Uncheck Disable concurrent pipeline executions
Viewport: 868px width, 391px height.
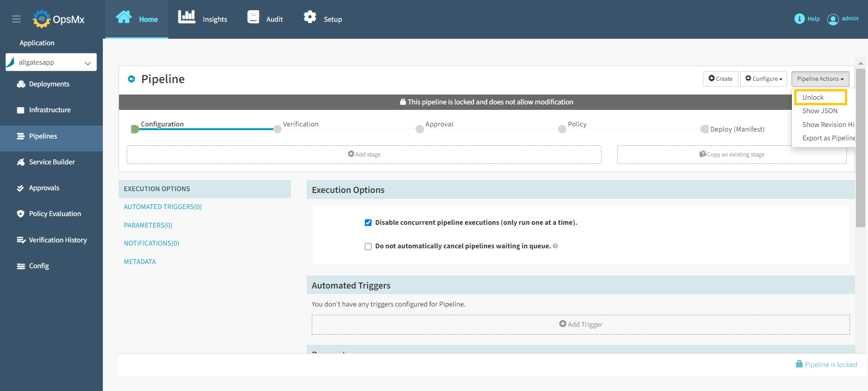tap(368, 223)
